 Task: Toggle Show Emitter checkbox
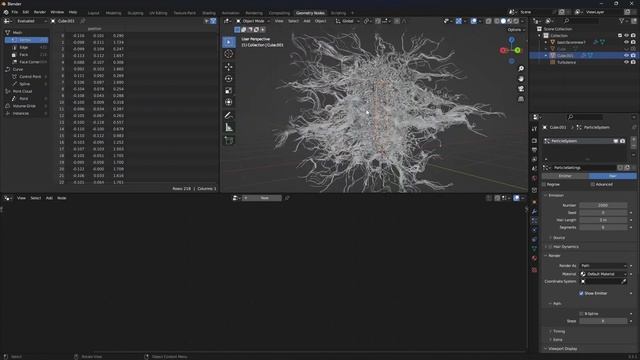(x=581, y=293)
